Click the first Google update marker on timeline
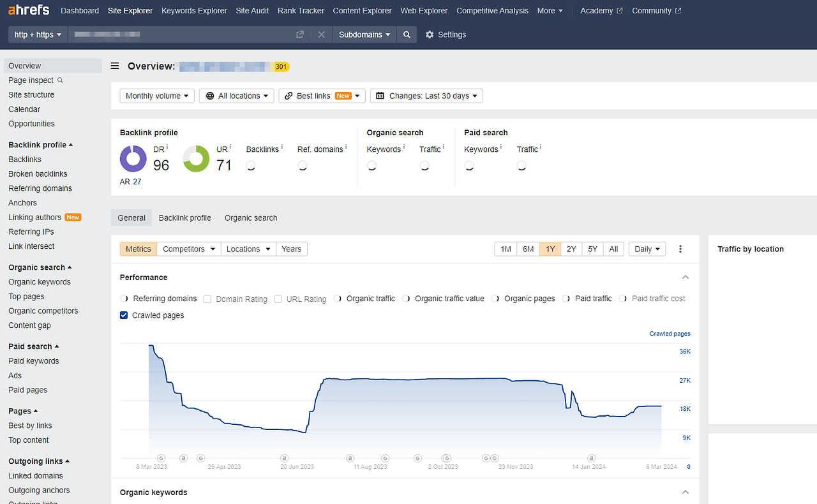 [161, 458]
